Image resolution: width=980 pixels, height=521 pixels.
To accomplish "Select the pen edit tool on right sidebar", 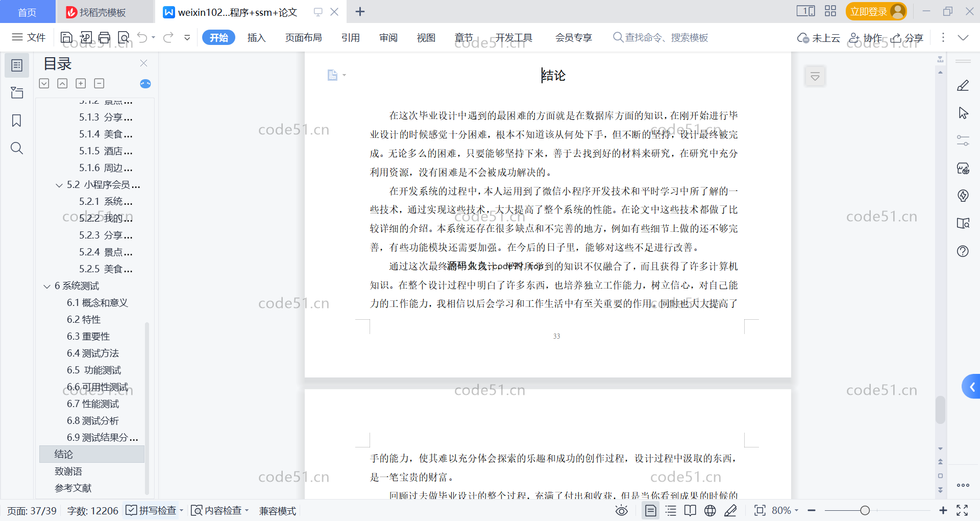I will click(x=963, y=85).
